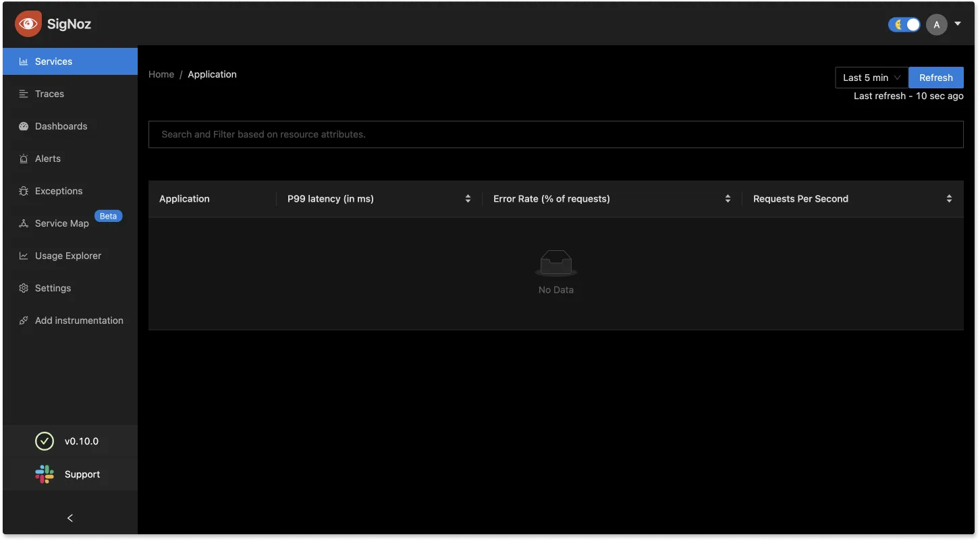The height and width of the screenshot is (541, 980).
Task: Select Add instrumentation in the sidebar
Action: [x=70, y=320]
